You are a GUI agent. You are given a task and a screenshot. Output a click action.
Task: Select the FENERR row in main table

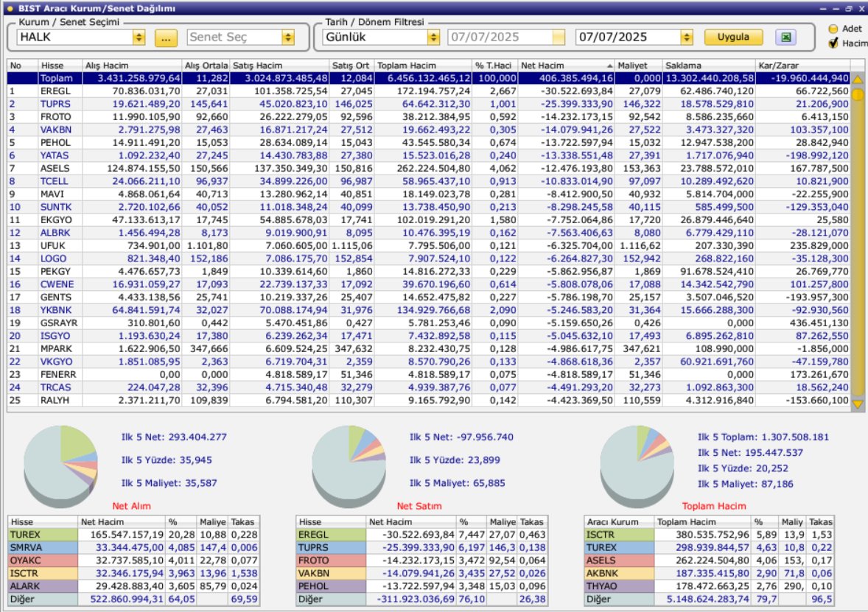click(428, 375)
